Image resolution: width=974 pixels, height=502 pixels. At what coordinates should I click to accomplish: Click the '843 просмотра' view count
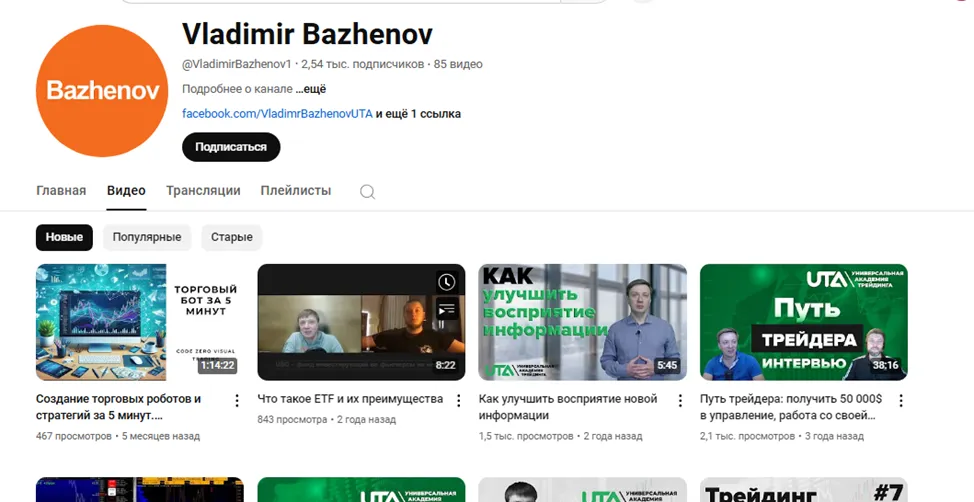click(x=292, y=419)
